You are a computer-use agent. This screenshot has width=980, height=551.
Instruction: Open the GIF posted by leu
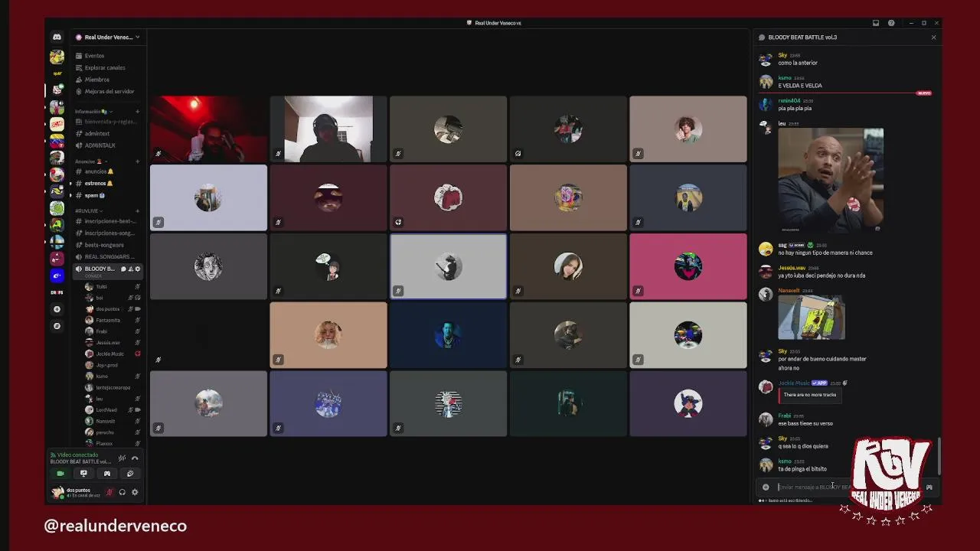(831, 181)
